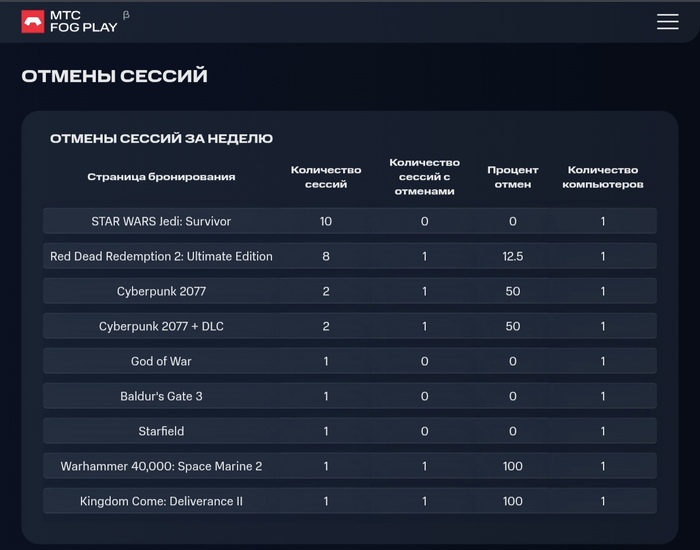Click the 'Отмены сессий' page heading
This screenshot has height=550, width=700.
[x=114, y=76]
